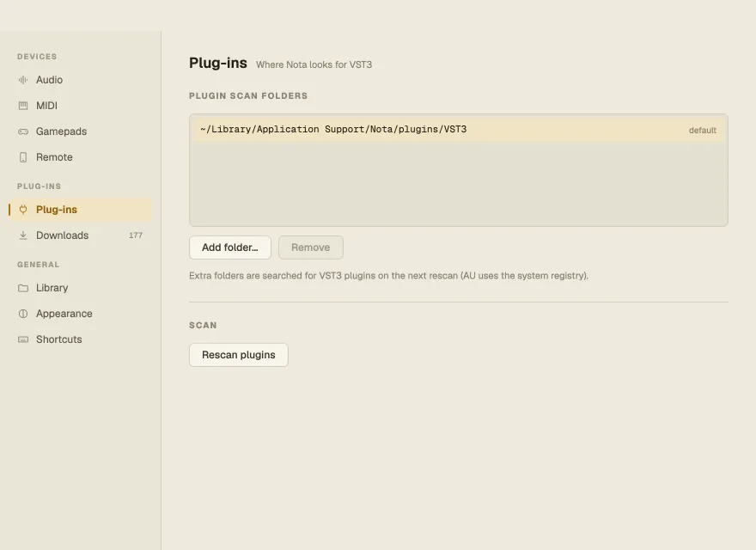This screenshot has height=550, width=756.
Task: Select the ~/Library/Application Support/Nota/plugins/VST3 folder path
Action: (x=333, y=129)
